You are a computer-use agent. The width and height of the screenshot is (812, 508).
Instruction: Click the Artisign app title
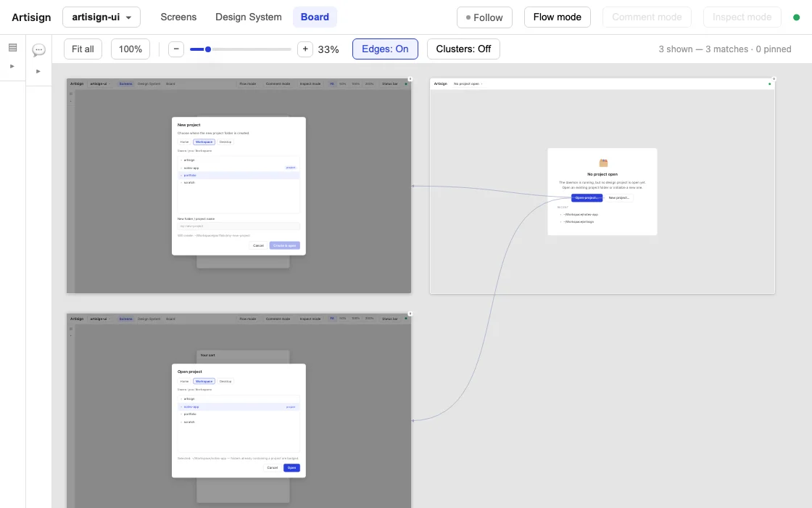click(x=32, y=17)
